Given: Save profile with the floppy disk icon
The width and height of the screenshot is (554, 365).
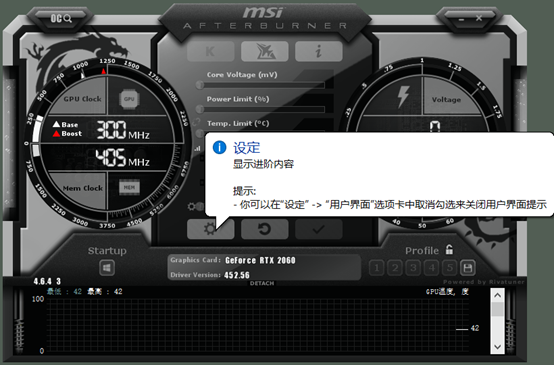Looking at the screenshot, I should [x=467, y=268].
